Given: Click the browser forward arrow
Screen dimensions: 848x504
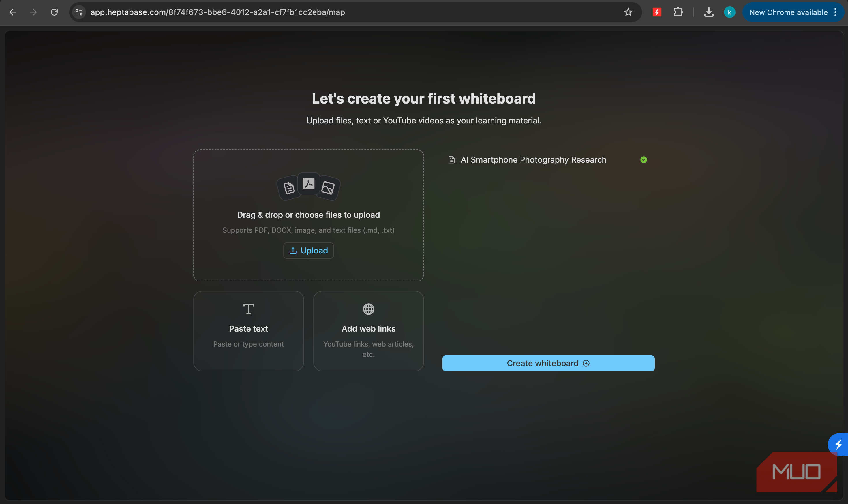Looking at the screenshot, I should point(33,12).
